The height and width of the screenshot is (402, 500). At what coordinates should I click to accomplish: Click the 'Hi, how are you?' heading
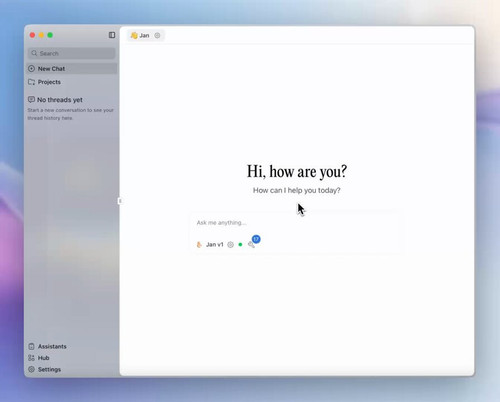pyautogui.click(x=297, y=171)
